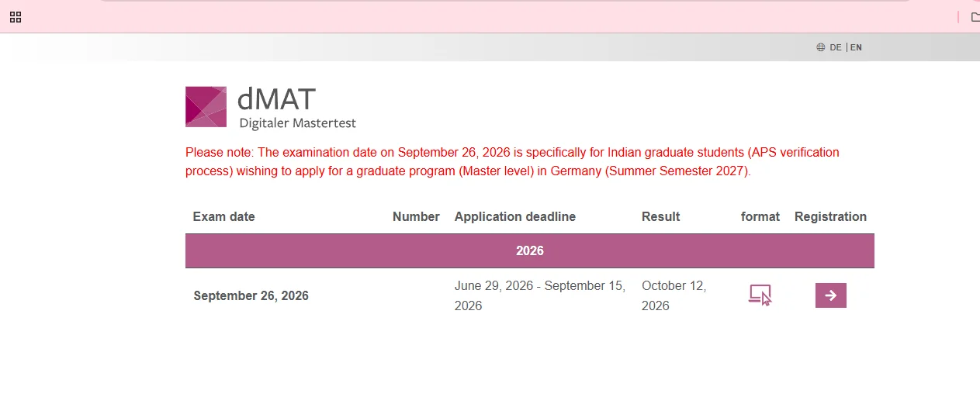Select the Exam date column header
This screenshot has height=397, width=980.
[x=224, y=216]
